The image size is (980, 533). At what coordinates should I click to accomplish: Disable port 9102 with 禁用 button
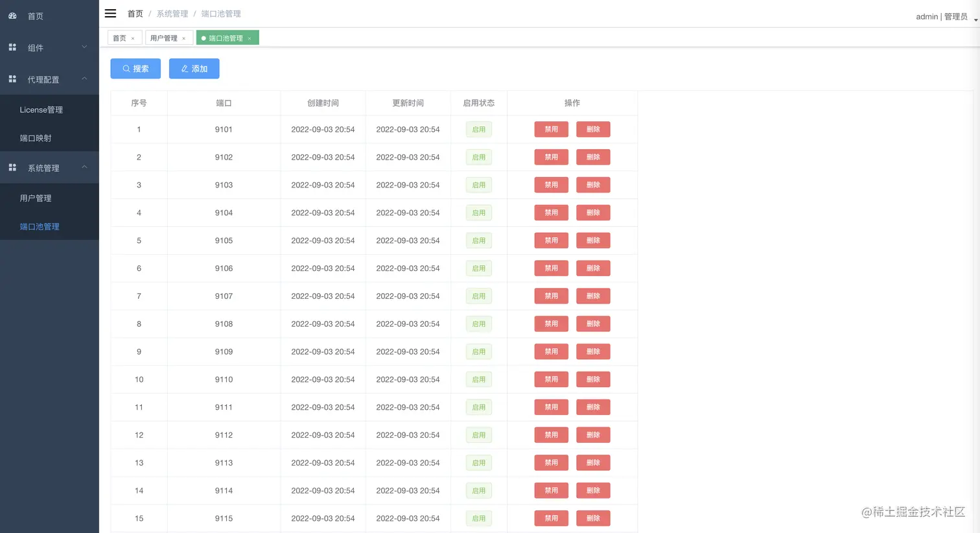tap(551, 157)
